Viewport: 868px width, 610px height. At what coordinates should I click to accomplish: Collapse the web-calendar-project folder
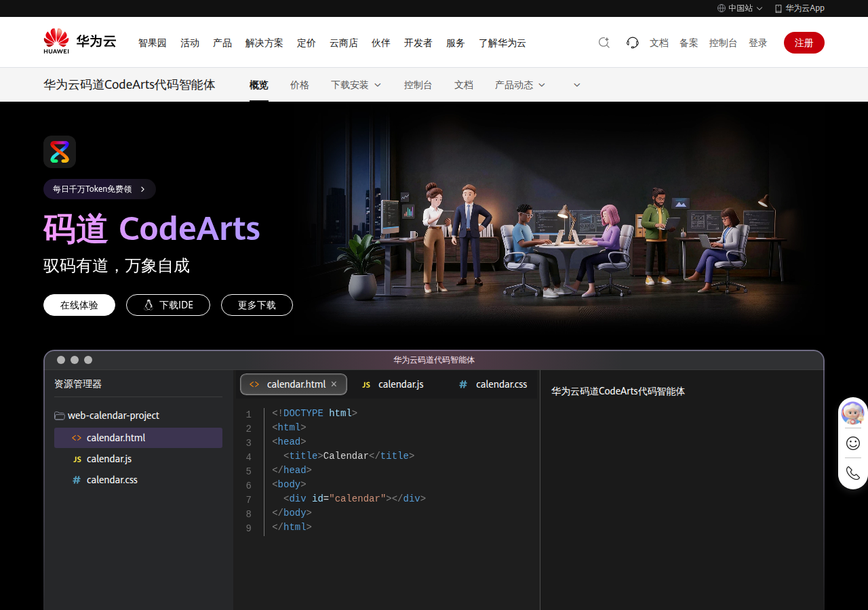coord(107,415)
